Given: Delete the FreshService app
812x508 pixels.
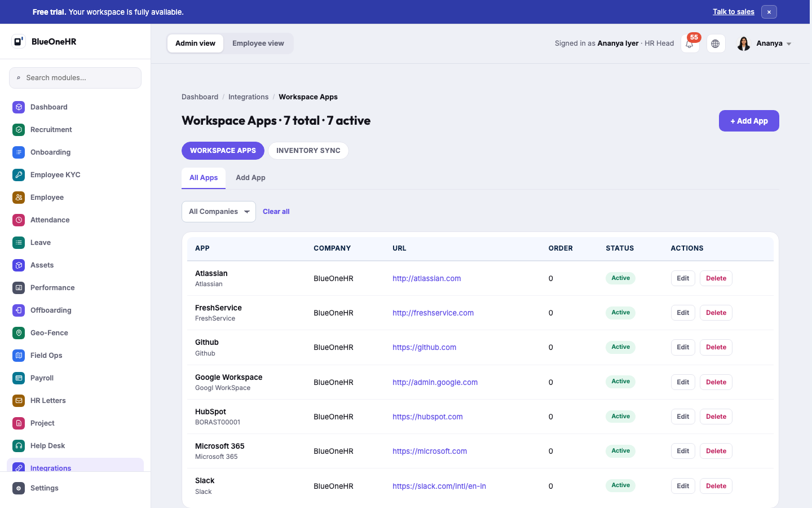Looking at the screenshot, I should [716, 313].
